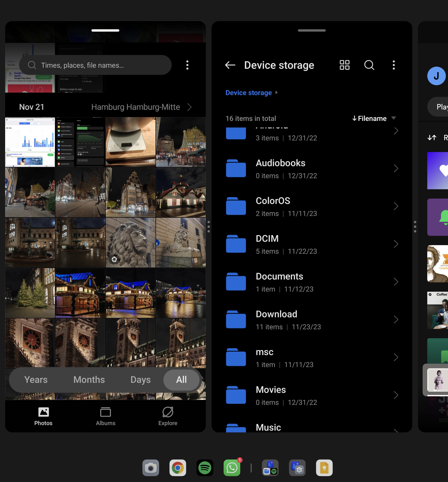Expand chevron on the Movies row
Image resolution: width=448 pixels, height=482 pixels.
click(x=396, y=395)
